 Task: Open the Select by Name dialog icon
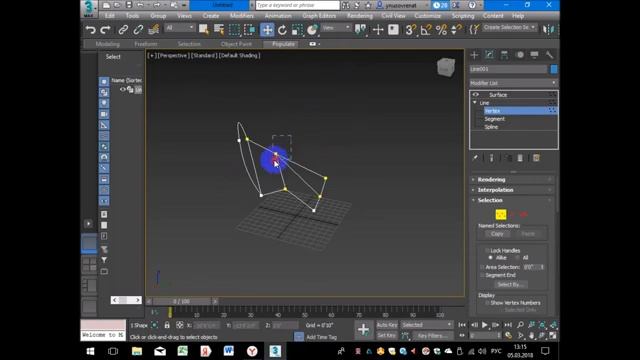coord(219,29)
